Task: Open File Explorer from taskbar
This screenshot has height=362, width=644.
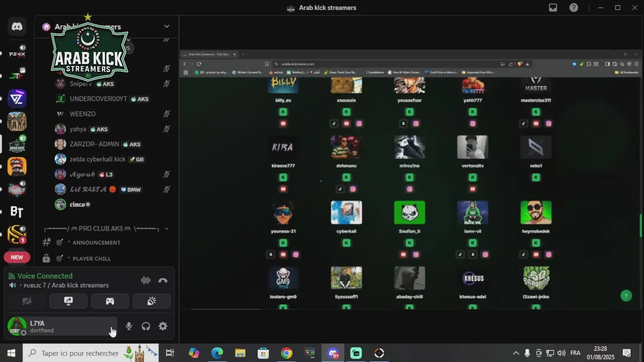Action: point(240,353)
